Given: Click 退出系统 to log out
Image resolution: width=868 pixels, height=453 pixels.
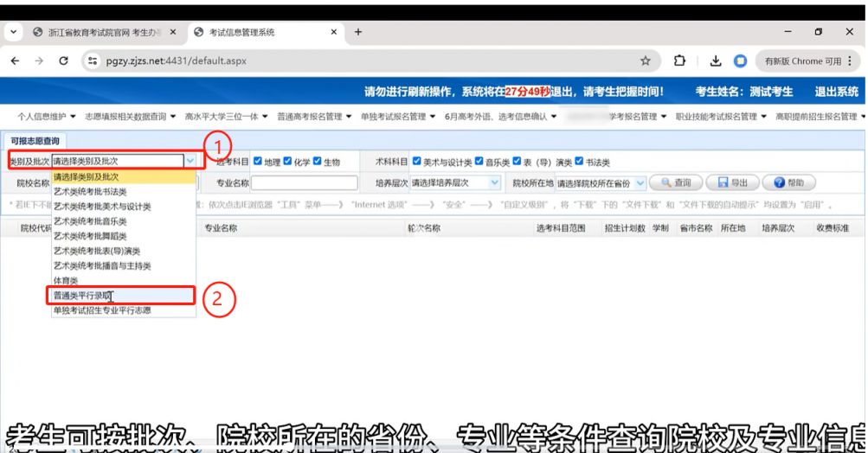Looking at the screenshot, I should pos(835,92).
